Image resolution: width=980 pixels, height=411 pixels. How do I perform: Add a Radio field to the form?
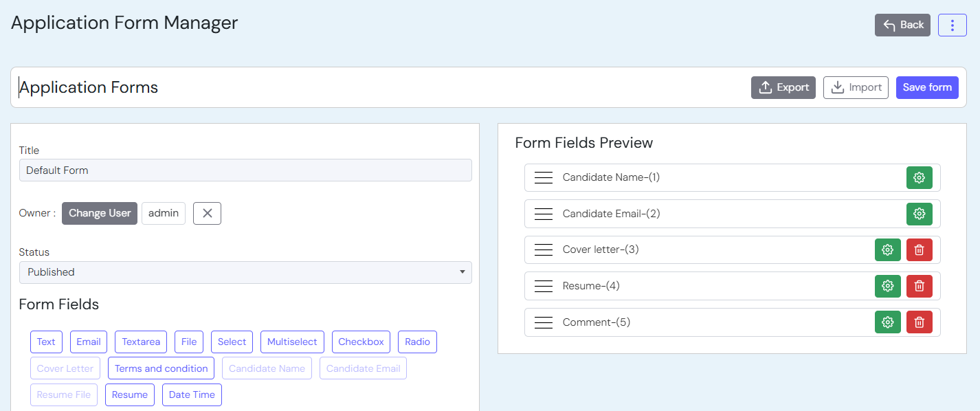point(417,342)
